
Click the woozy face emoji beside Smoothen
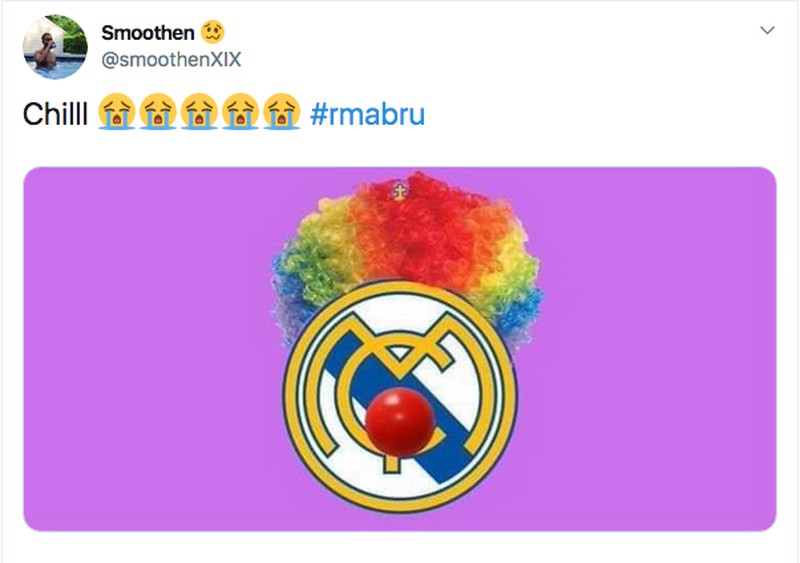tap(212, 32)
